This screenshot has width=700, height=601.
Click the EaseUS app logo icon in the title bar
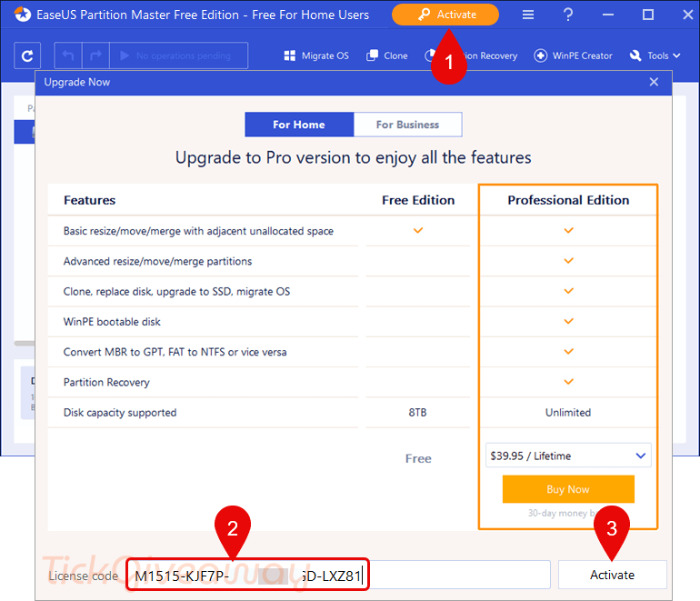pos(23,15)
